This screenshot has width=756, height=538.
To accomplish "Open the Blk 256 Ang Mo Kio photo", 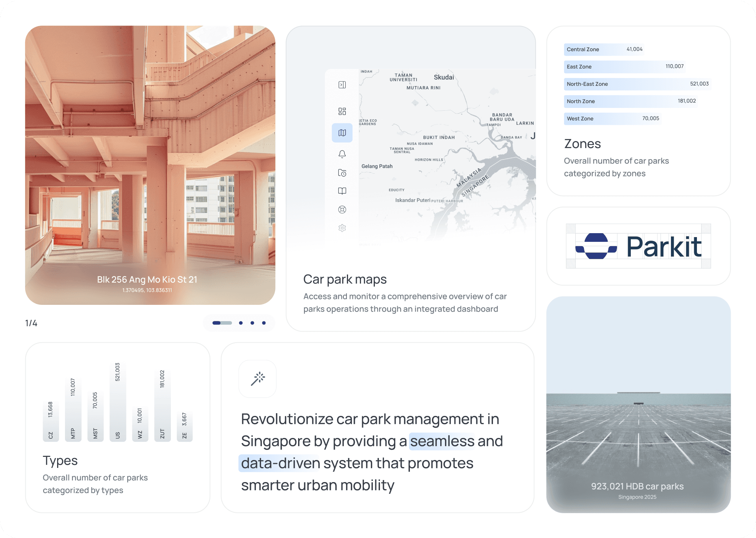I will pos(150,165).
